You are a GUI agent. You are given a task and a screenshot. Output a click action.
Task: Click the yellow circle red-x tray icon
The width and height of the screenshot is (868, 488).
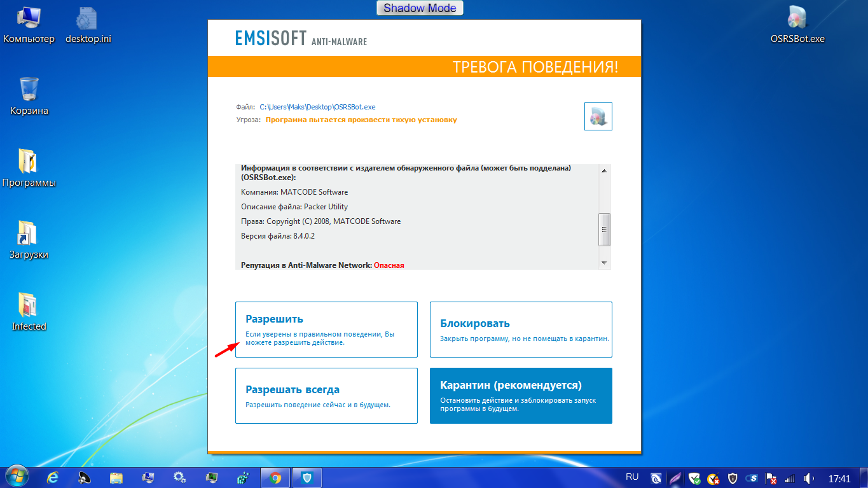(713, 478)
